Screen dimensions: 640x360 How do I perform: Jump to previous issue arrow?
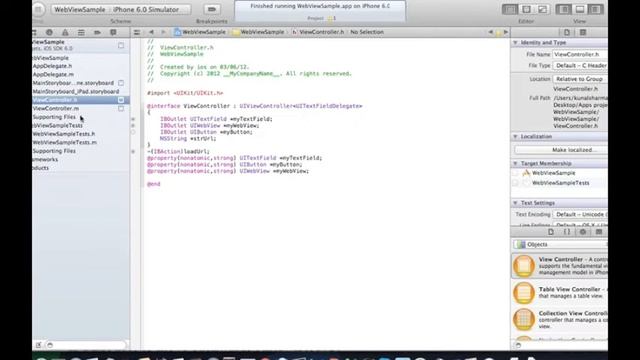point(491,32)
